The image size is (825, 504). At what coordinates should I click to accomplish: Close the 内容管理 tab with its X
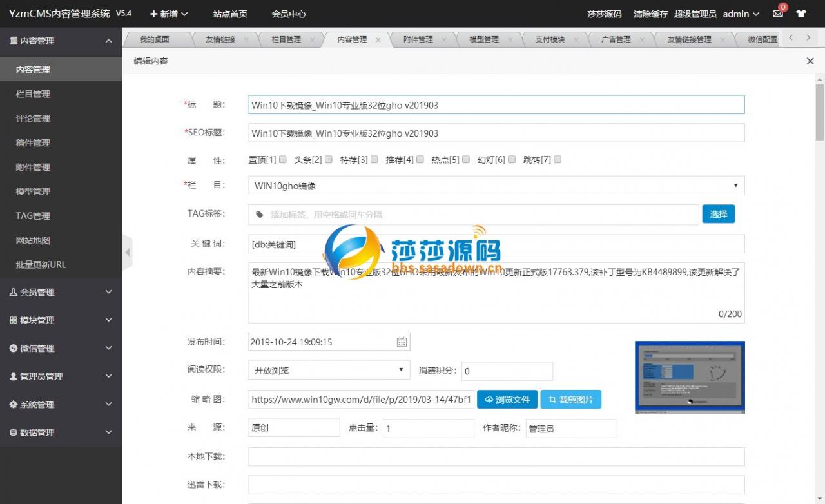378,39
